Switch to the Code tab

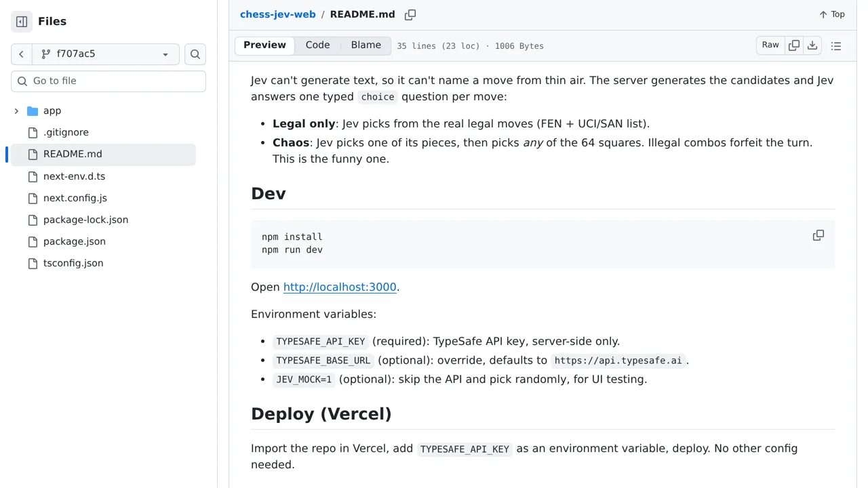tap(317, 45)
